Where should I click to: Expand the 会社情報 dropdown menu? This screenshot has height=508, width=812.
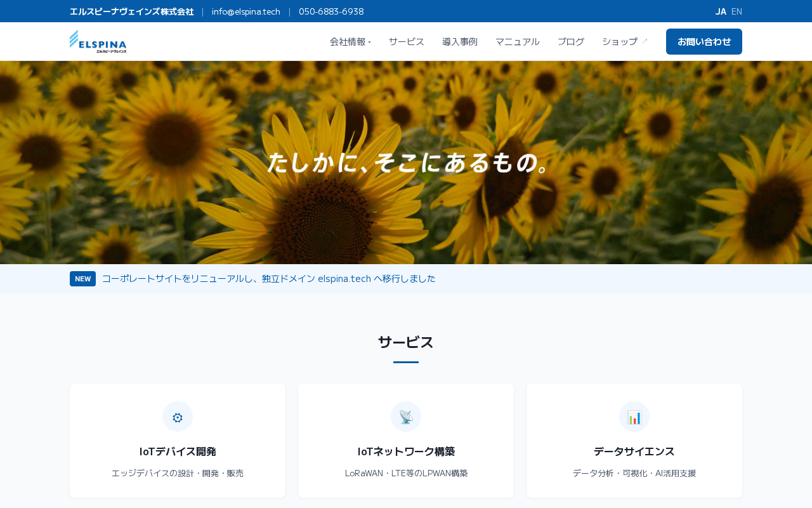350,41
